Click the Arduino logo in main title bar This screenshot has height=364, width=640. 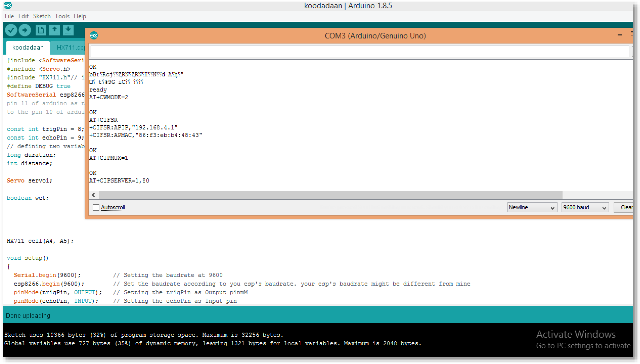coord(8,5)
